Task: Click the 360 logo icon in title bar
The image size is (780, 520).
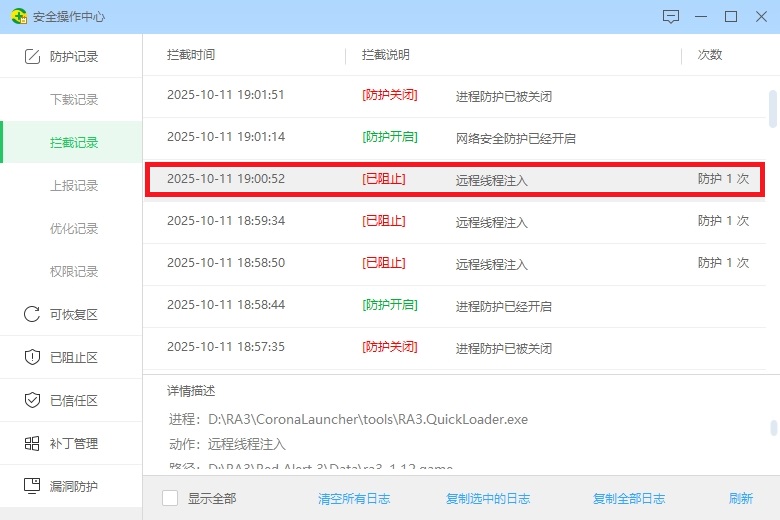Action: pyautogui.click(x=18, y=17)
